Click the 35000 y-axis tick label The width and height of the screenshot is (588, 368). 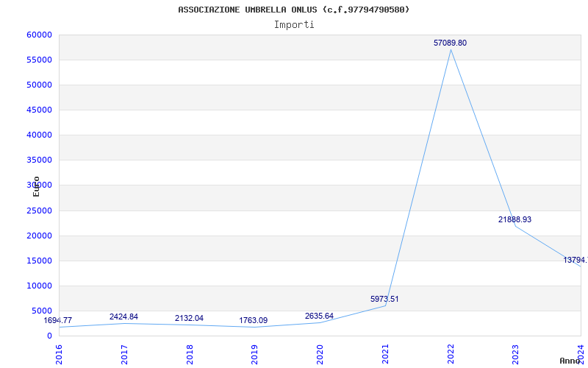point(40,160)
